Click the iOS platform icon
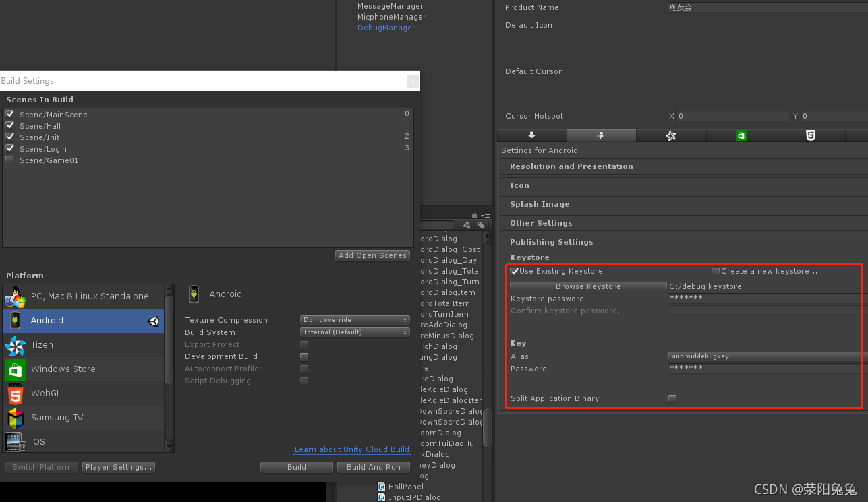868x502 pixels. [x=15, y=442]
